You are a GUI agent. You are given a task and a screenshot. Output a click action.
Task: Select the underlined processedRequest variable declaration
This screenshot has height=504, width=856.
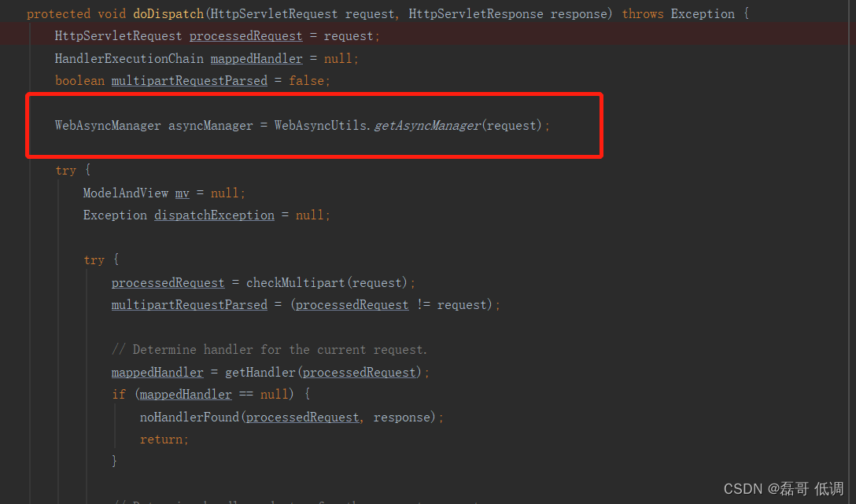pyautogui.click(x=245, y=35)
